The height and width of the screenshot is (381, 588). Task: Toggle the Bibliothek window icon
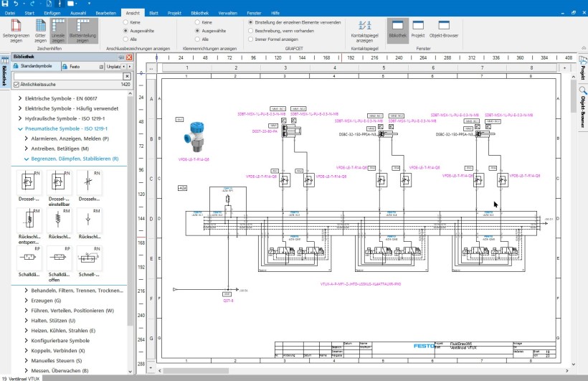coord(397,30)
